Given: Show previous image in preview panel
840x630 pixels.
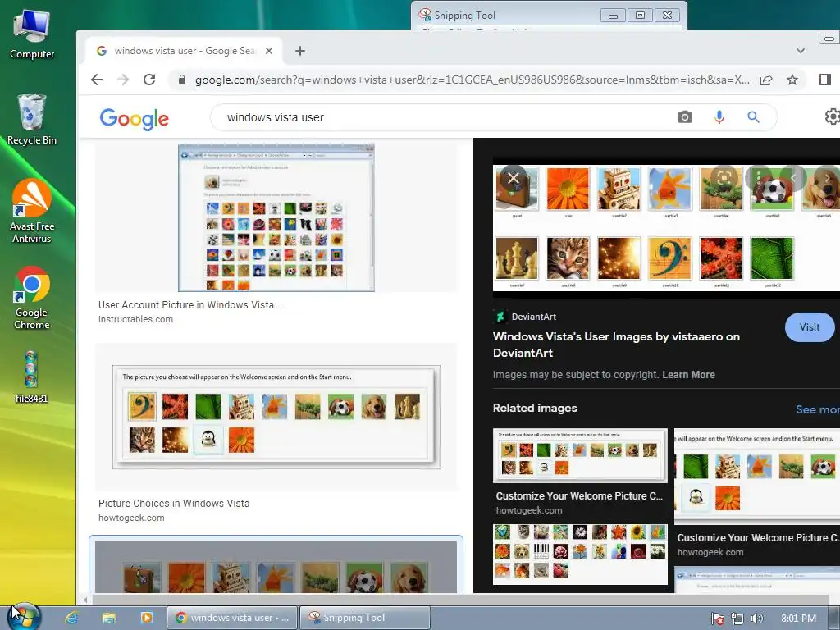Looking at the screenshot, I should pos(793,178).
